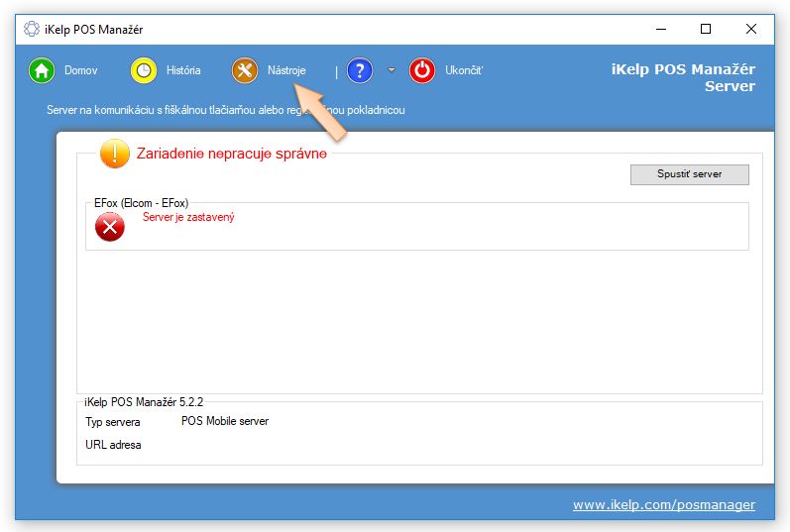Click the 'iKelp POS Manažér Server' header title
This screenshot has width=790, height=532.
click(683, 77)
